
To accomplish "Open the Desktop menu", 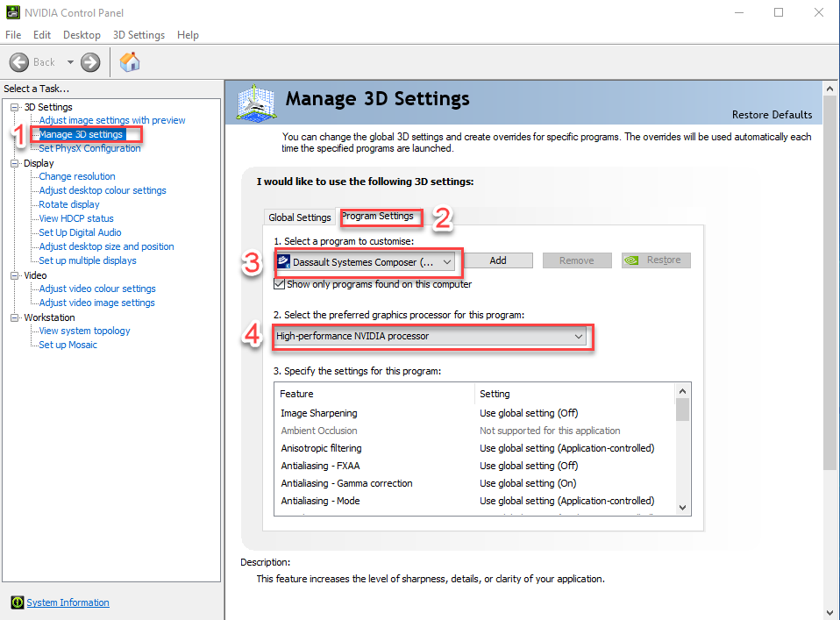I will click(x=82, y=35).
